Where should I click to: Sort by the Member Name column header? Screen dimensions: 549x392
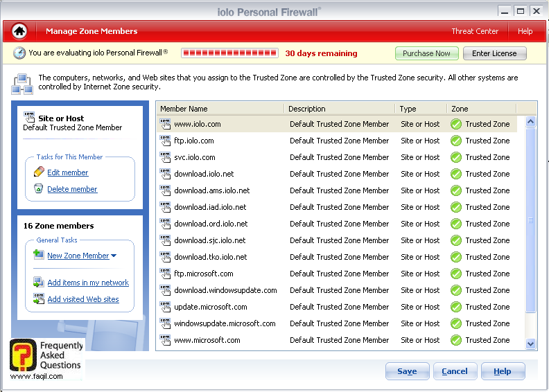pos(219,109)
